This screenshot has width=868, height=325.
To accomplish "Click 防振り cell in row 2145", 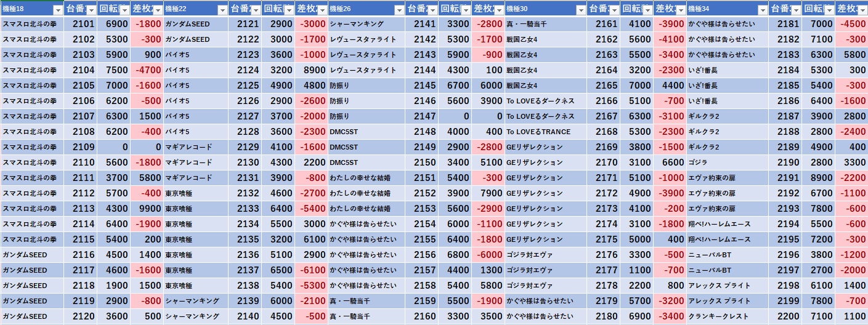I will [x=367, y=86].
